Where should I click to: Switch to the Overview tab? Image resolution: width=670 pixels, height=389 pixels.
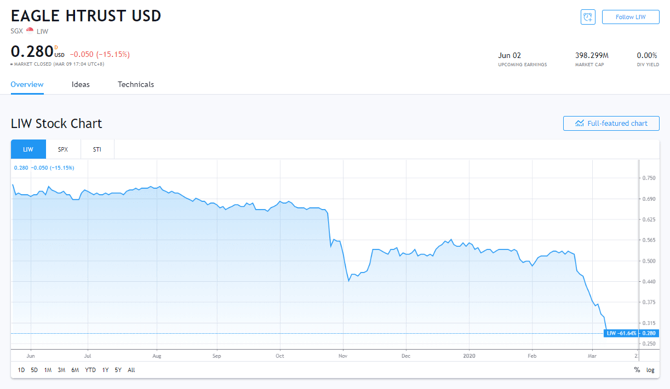(x=27, y=84)
